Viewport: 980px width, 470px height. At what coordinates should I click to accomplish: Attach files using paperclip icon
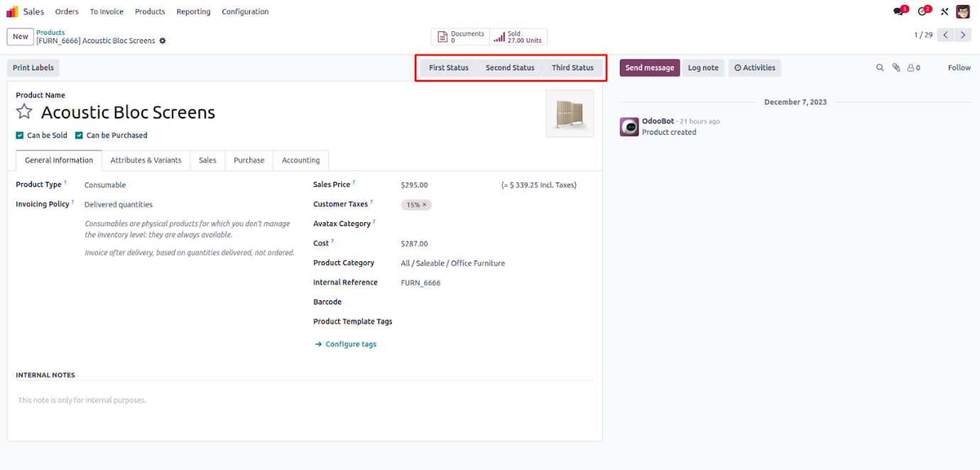[x=896, y=67]
